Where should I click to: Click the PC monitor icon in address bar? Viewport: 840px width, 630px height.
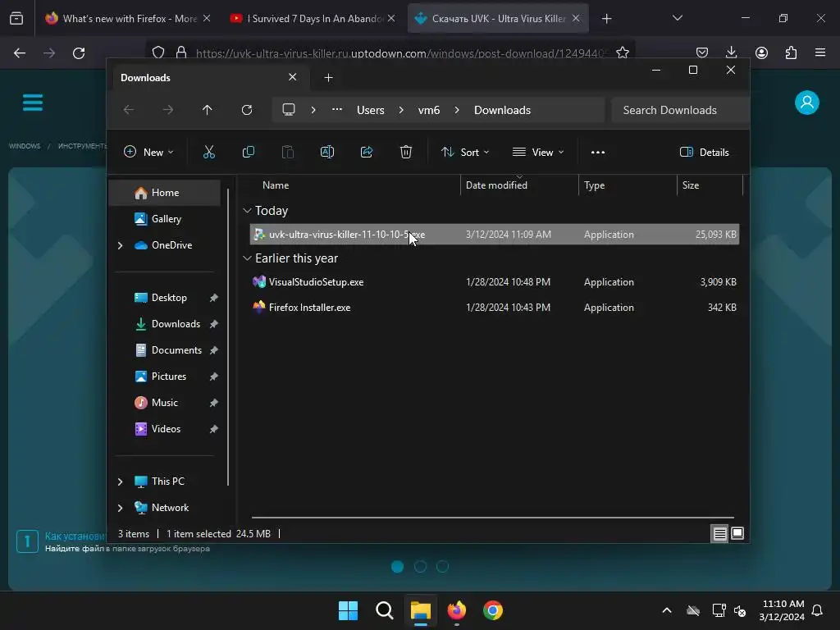(x=289, y=110)
